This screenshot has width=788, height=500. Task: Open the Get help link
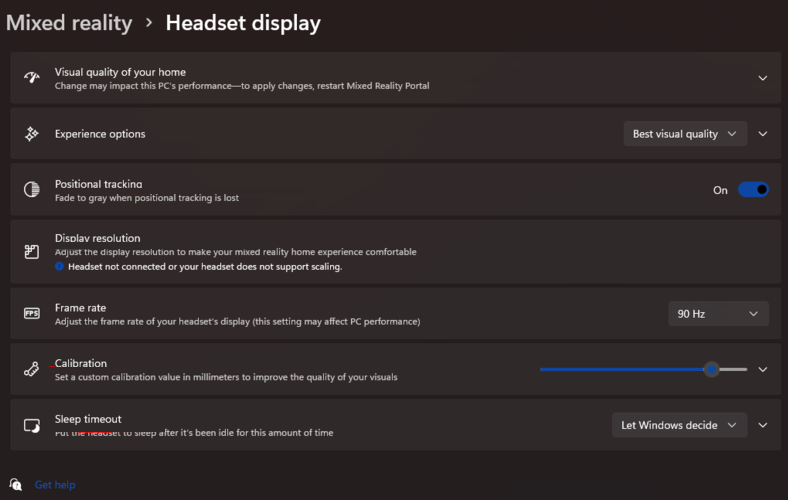pos(55,485)
